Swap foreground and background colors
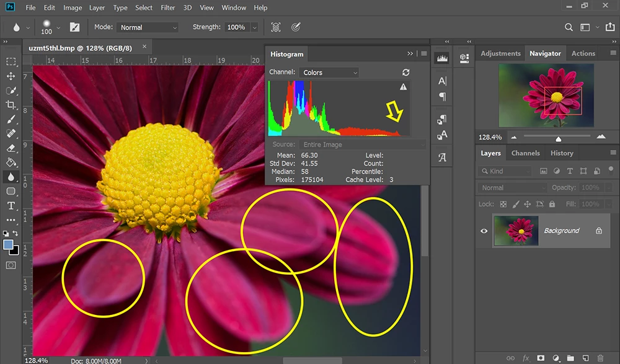This screenshot has width=620, height=364. pos(15,233)
